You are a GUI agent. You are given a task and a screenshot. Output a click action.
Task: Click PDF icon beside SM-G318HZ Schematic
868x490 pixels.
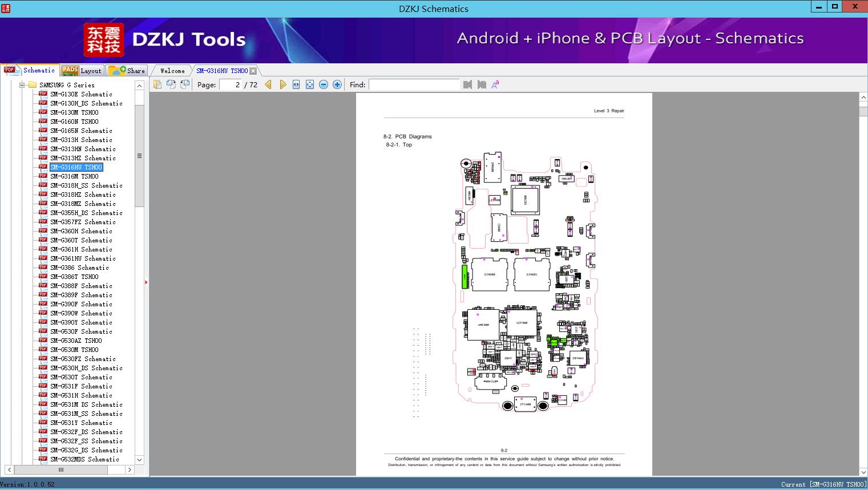point(43,194)
